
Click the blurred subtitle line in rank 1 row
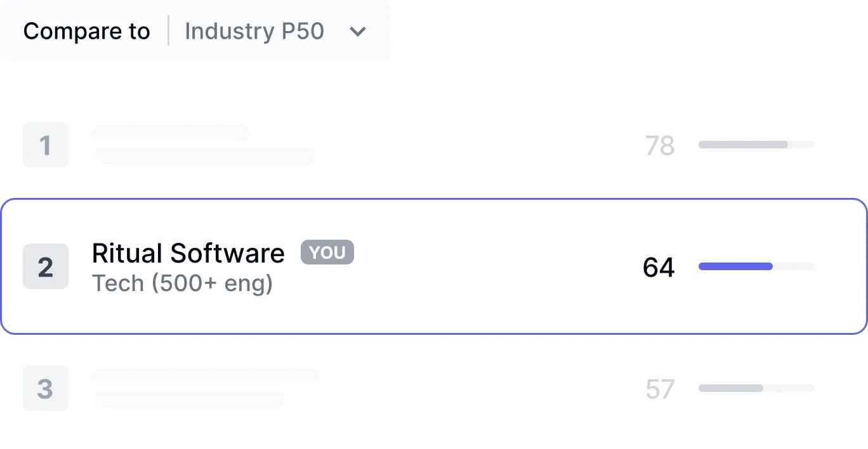[204, 156]
